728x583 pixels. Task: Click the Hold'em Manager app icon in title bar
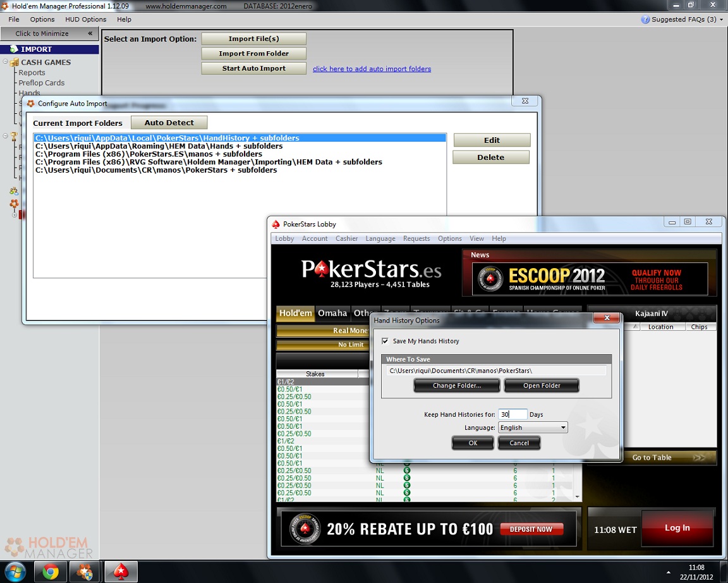tap(4, 6)
